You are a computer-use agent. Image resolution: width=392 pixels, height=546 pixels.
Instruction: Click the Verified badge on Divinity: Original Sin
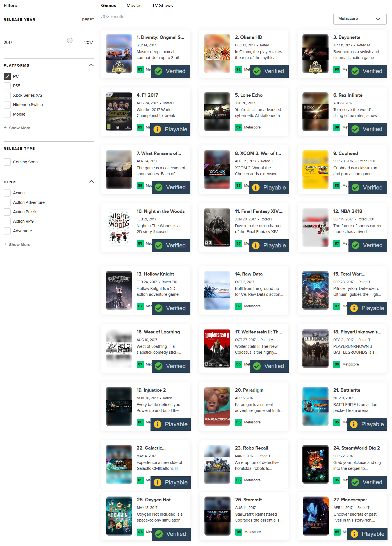(x=171, y=71)
